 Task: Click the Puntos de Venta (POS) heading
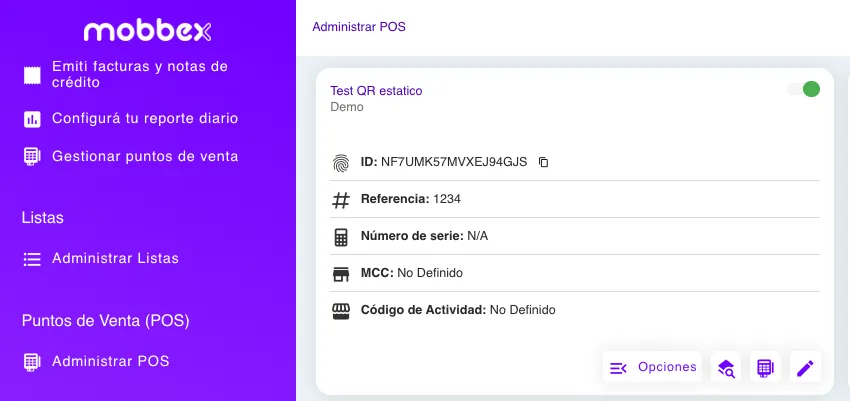pyautogui.click(x=106, y=321)
